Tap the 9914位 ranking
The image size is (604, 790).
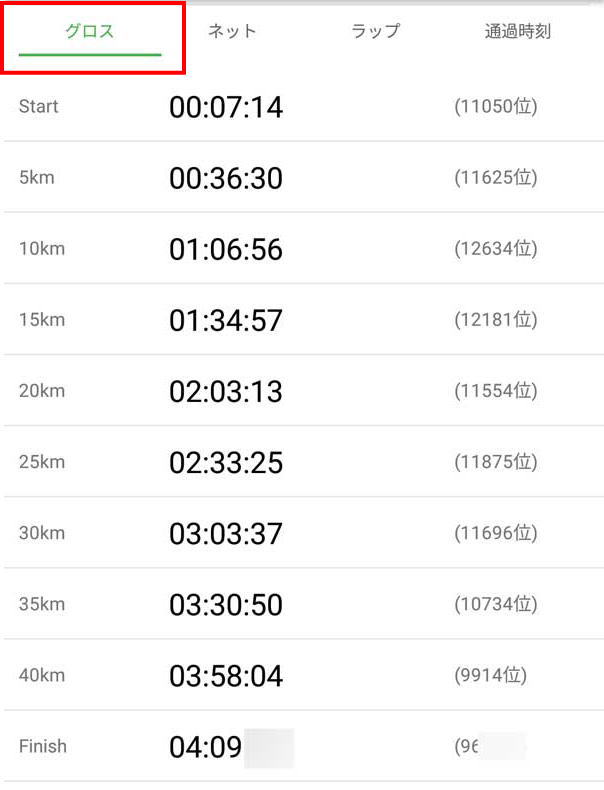point(491,675)
